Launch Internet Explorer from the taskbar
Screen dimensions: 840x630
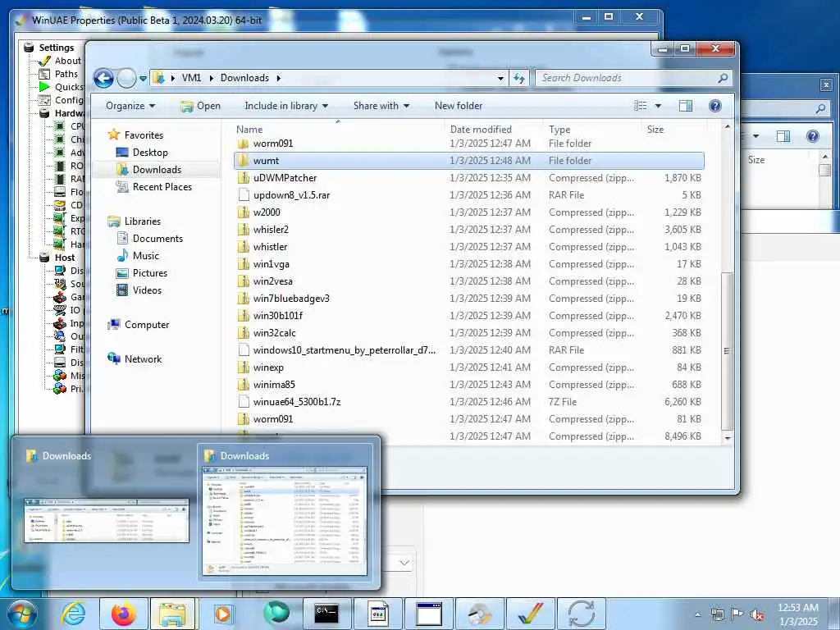tap(73, 614)
